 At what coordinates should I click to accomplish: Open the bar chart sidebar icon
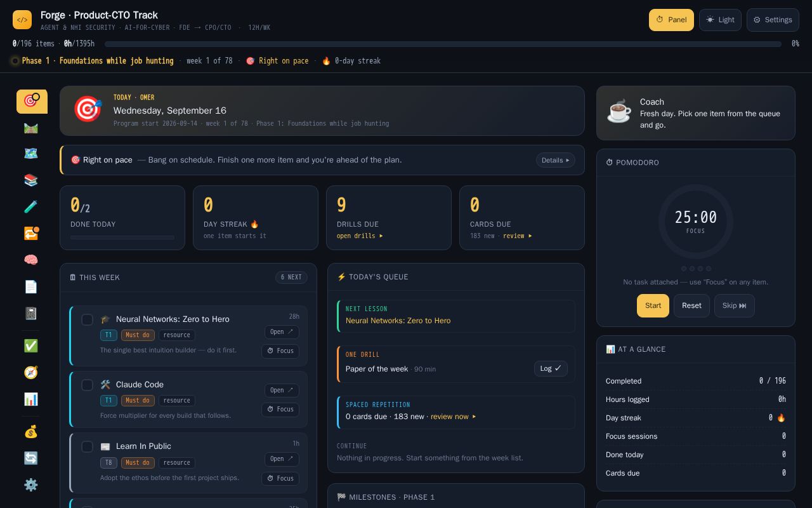(31, 399)
